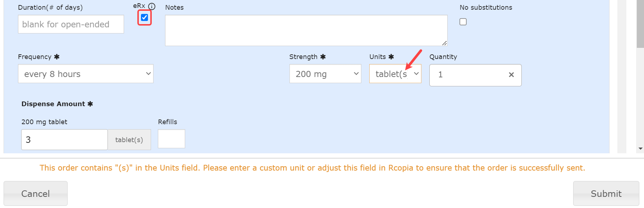Click the Refills input box

tap(172, 139)
